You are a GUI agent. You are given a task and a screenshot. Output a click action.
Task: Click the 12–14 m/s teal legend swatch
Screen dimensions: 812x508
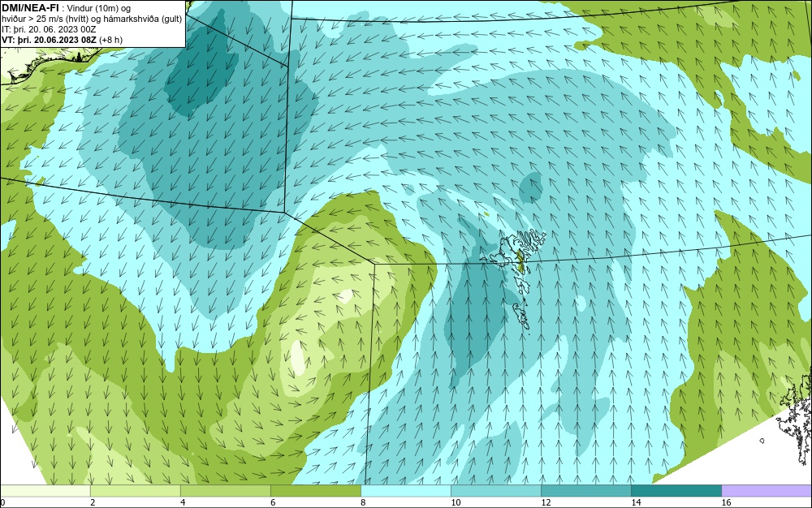(585, 491)
